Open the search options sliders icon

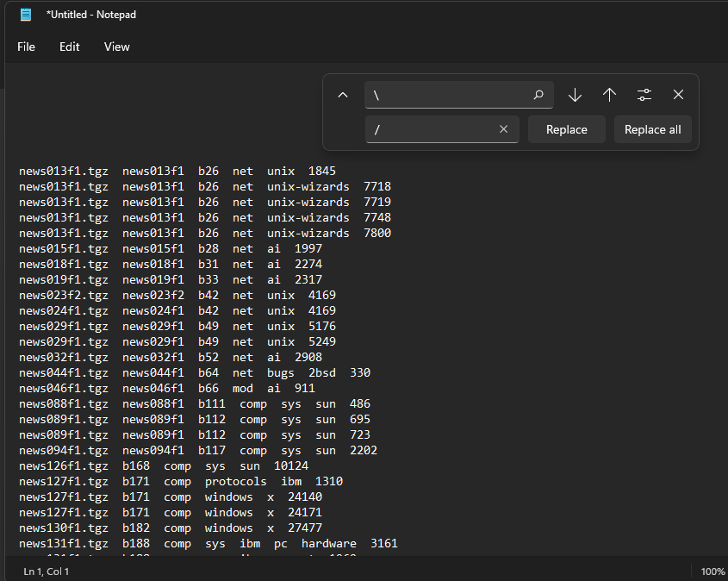644,95
